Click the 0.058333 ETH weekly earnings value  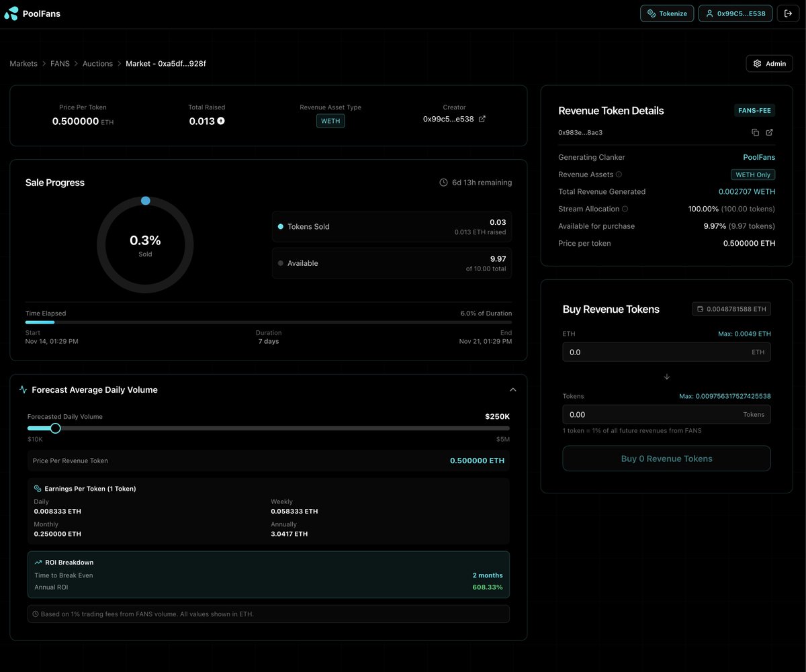pos(294,512)
